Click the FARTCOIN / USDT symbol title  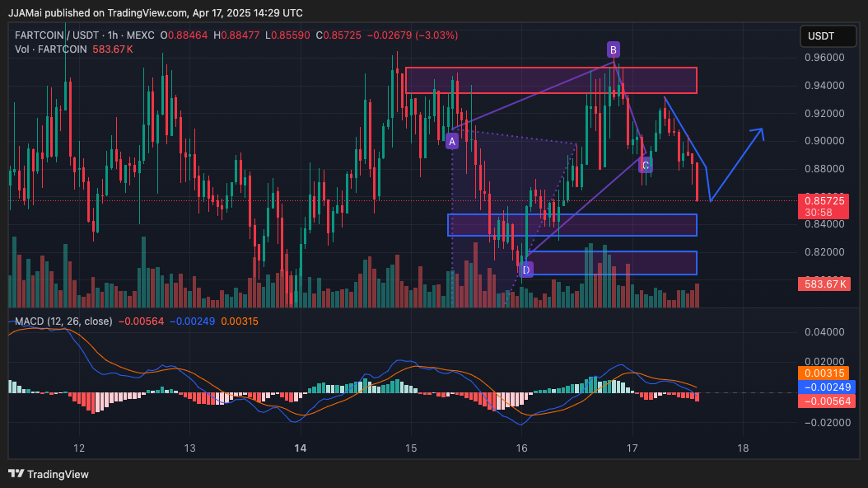pyautogui.click(x=58, y=35)
